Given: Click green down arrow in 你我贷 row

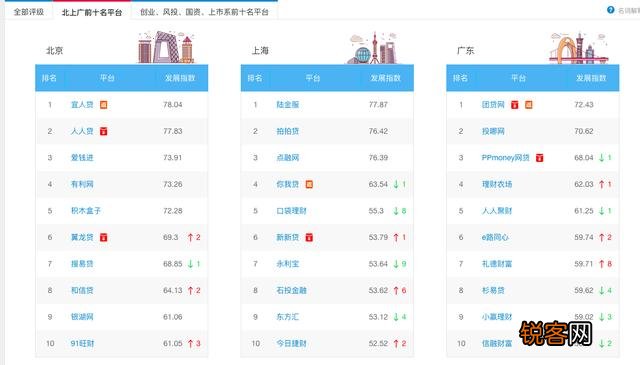Looking at the screenshot, I should pyautogui.click(x=396, y=185).
